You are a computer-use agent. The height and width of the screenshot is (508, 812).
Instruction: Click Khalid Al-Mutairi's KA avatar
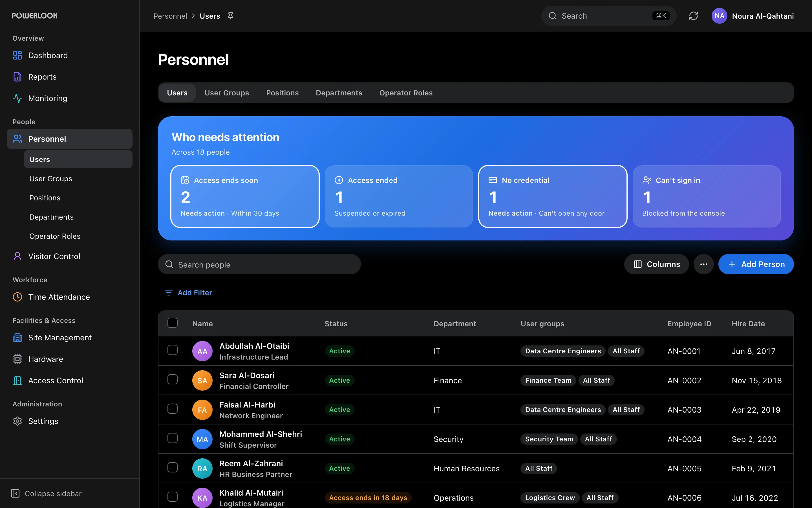coord(202,498)
